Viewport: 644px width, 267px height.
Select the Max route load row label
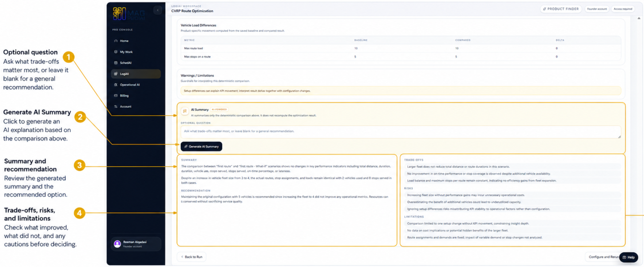[x=193, y=48]
